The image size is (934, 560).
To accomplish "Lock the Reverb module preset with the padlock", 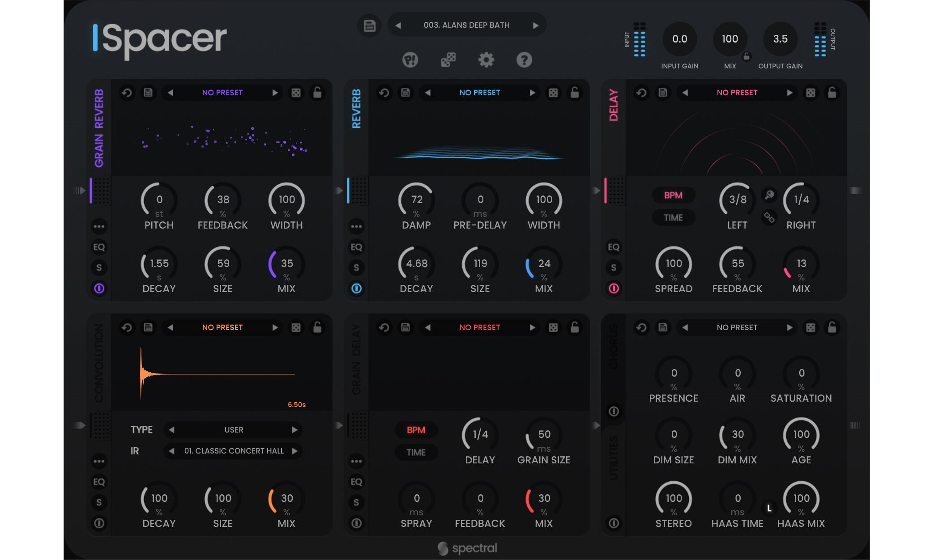I will click(576, 93).
